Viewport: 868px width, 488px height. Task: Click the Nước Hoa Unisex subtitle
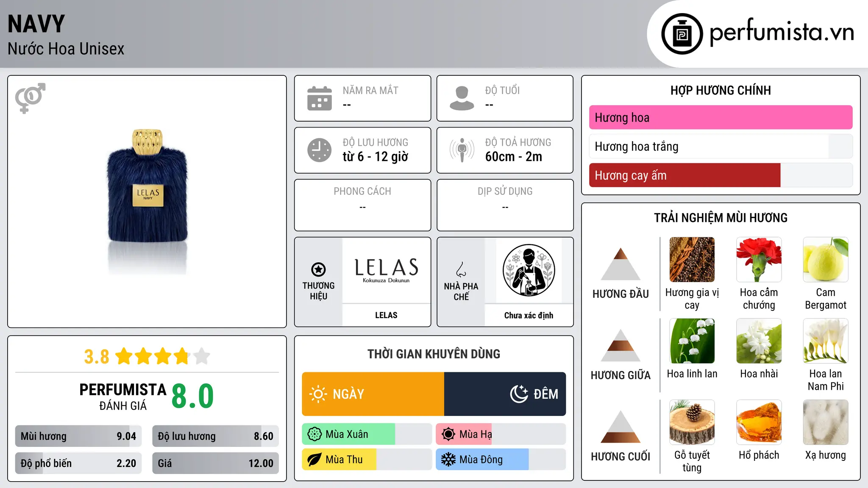[x=66, y=49]
